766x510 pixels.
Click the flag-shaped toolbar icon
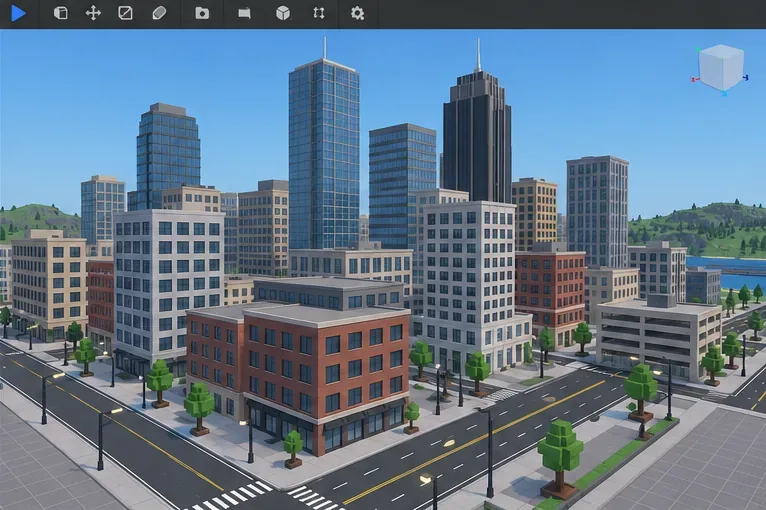[244, 13]
